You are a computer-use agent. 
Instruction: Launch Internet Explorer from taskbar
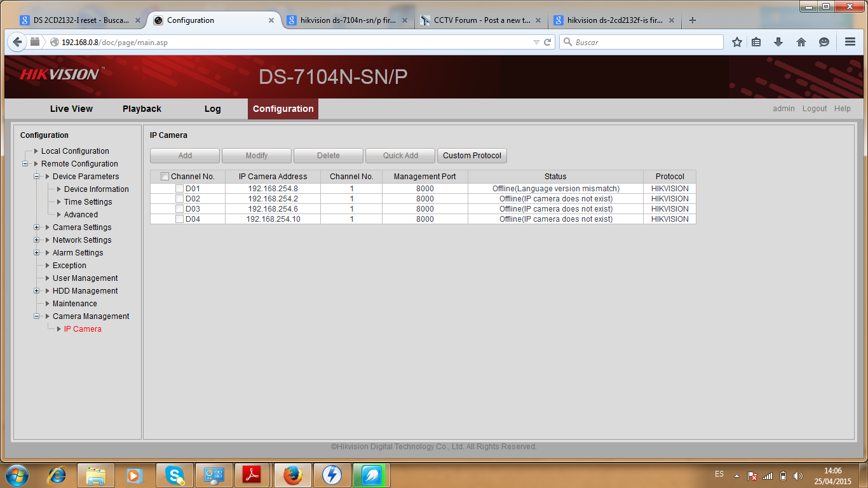pyautogui.click(x=58, y=475)
